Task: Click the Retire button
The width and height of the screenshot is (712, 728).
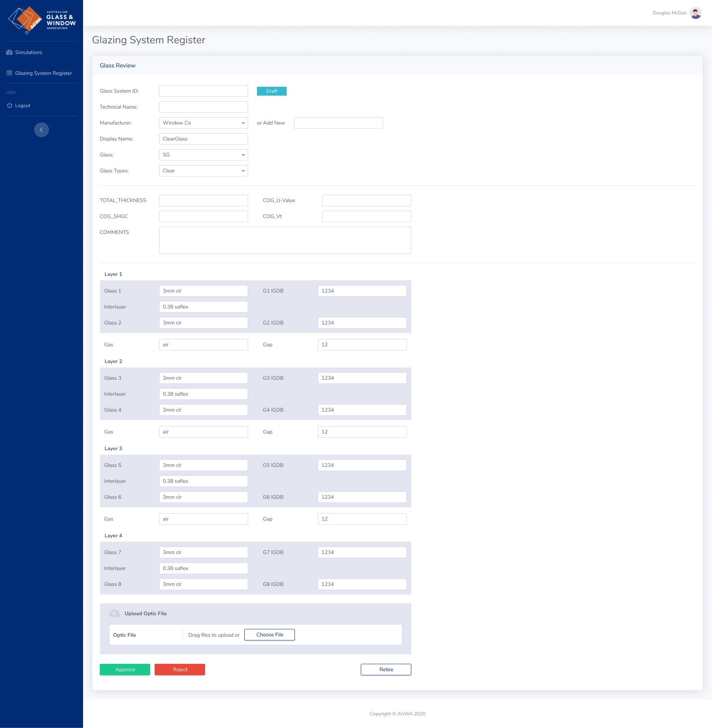Action: (x=386, y=669)
